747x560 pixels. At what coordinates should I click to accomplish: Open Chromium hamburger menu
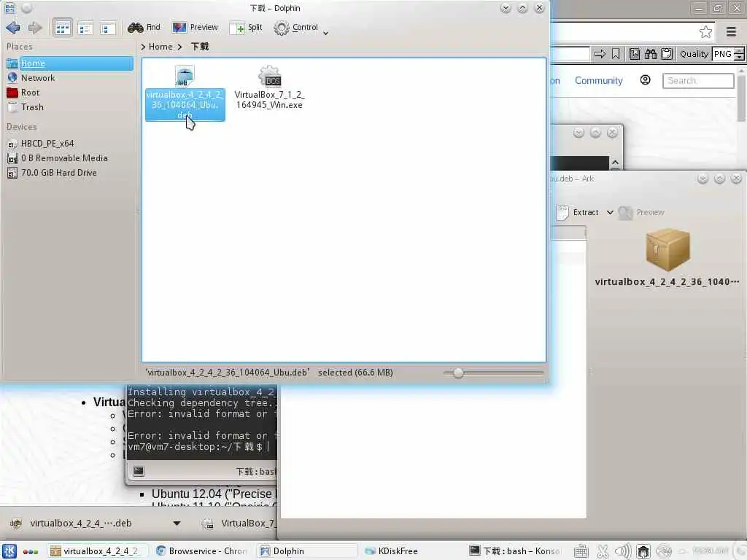click(x=731, y=32)
